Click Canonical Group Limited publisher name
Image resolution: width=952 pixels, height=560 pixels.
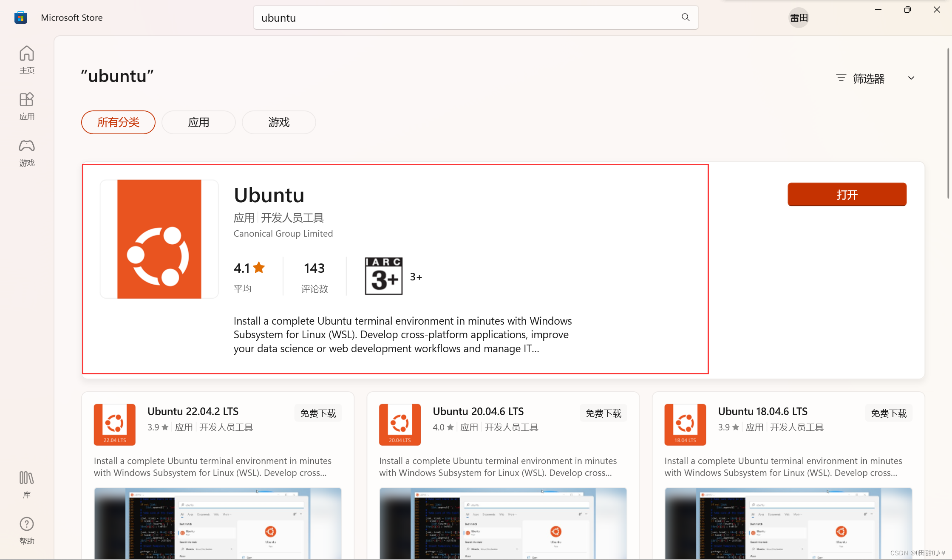click(283, 234)
